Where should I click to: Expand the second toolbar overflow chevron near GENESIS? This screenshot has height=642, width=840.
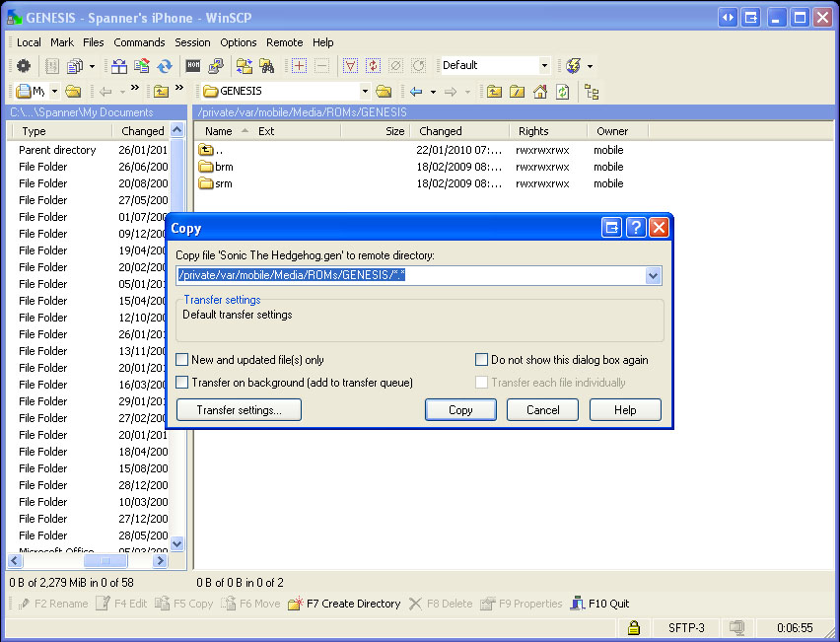pos(179,88)
